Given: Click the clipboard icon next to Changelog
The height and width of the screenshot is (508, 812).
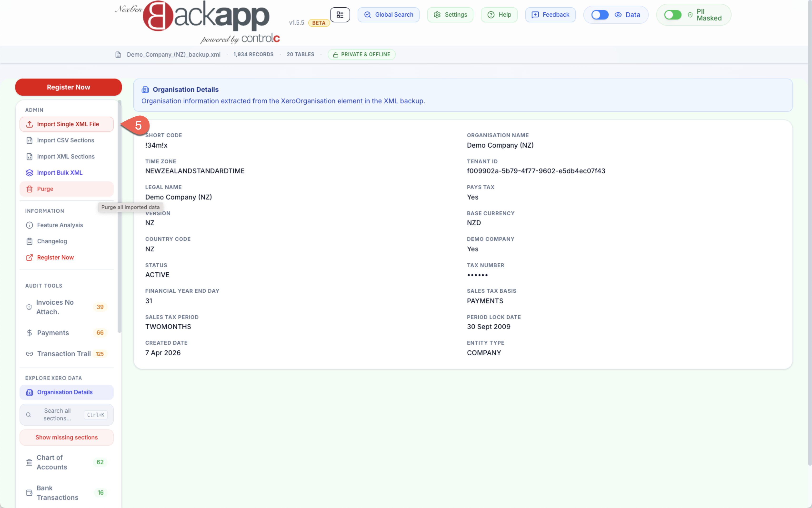Looking at the screenshot, I should 30,241.
